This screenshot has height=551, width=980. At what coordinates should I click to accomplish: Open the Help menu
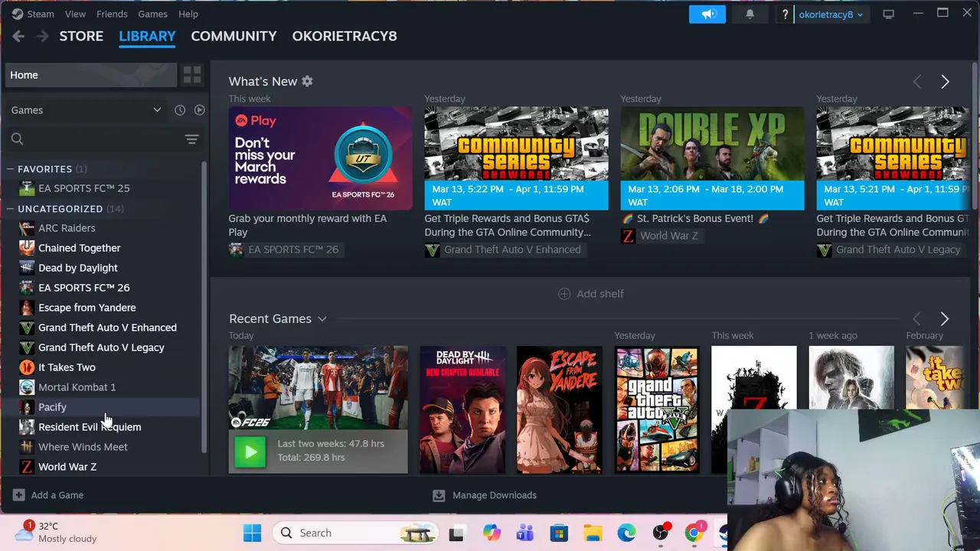coord(188,14)
